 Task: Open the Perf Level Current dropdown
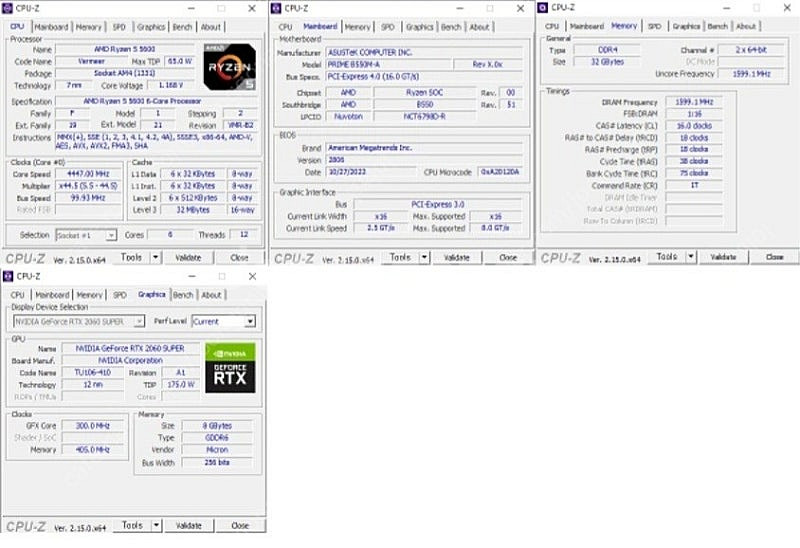(249, 321)
